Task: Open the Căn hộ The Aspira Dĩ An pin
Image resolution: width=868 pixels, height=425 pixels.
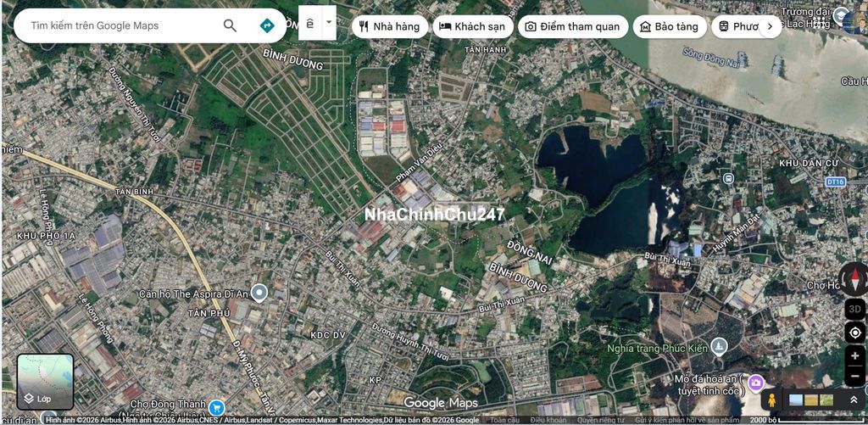Action: pos(259,294)
